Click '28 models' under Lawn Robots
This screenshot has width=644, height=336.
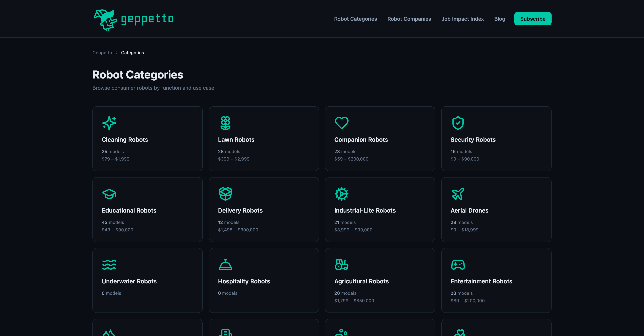point(229,151)
